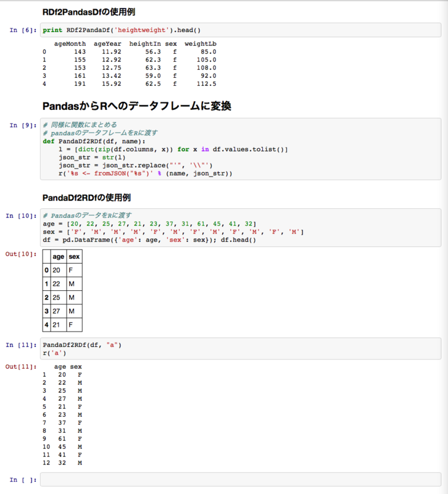
Task: Click the 'weightLb' column header in output
Action: point(201,44)
